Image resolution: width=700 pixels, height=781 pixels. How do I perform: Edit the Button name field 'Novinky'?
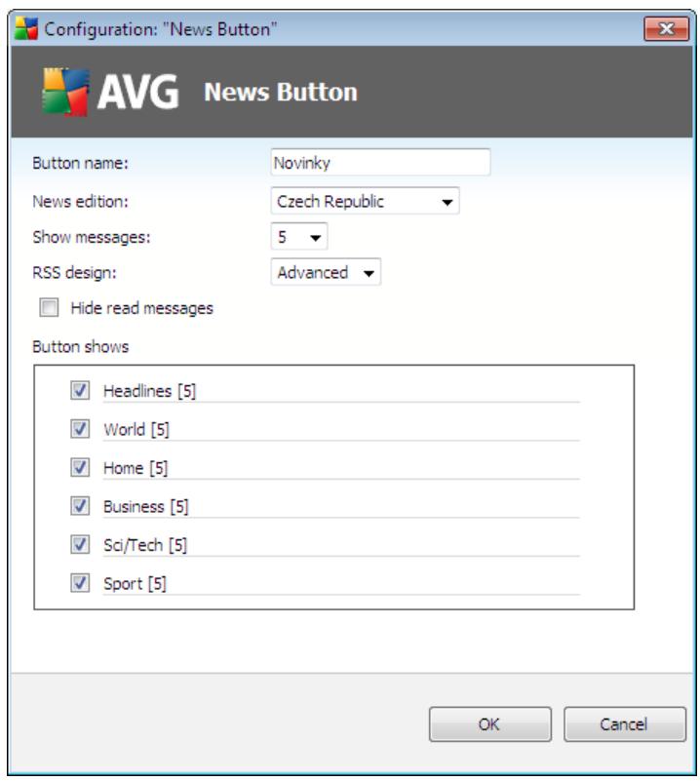[380, 163]
